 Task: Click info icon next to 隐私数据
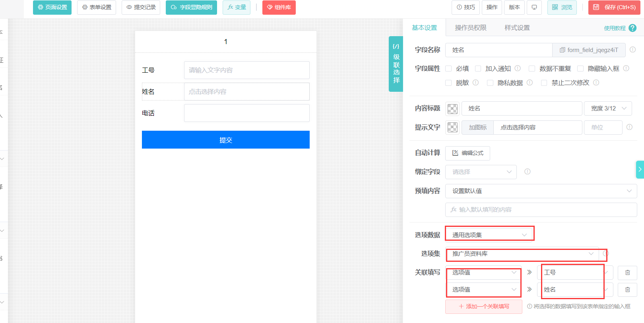pyautogui.click(x=530, y=83)
